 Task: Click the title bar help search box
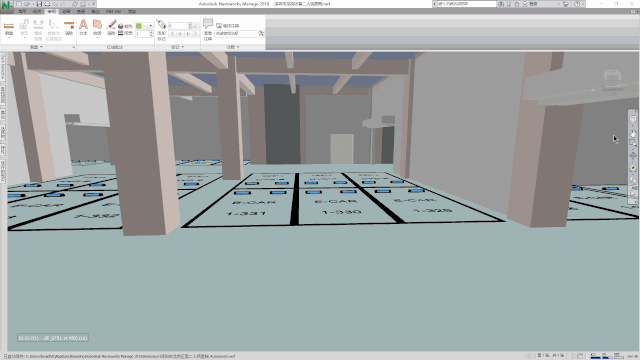click(x=467, y=4)
